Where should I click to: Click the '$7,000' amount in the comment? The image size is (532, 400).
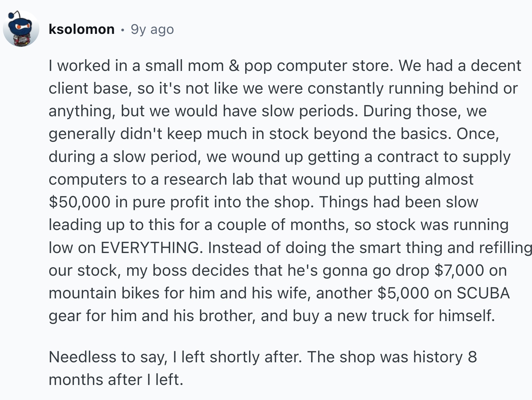(x=459, y=271)
